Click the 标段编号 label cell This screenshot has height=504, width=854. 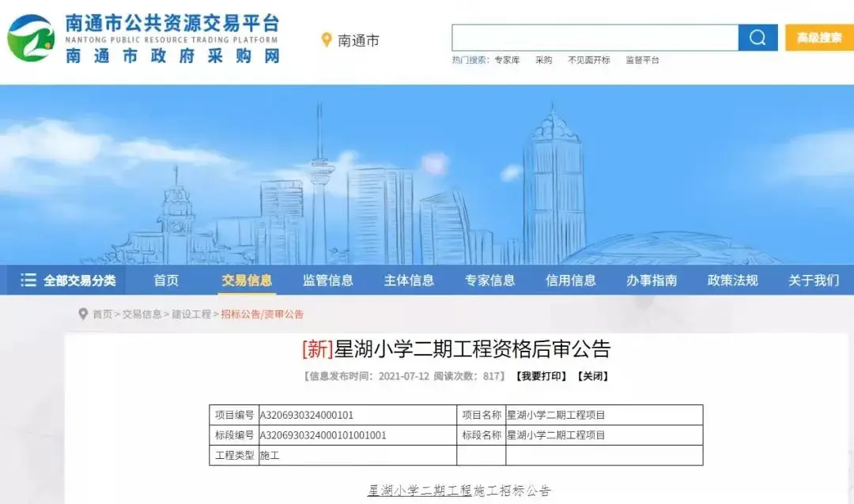click(234, 434)
